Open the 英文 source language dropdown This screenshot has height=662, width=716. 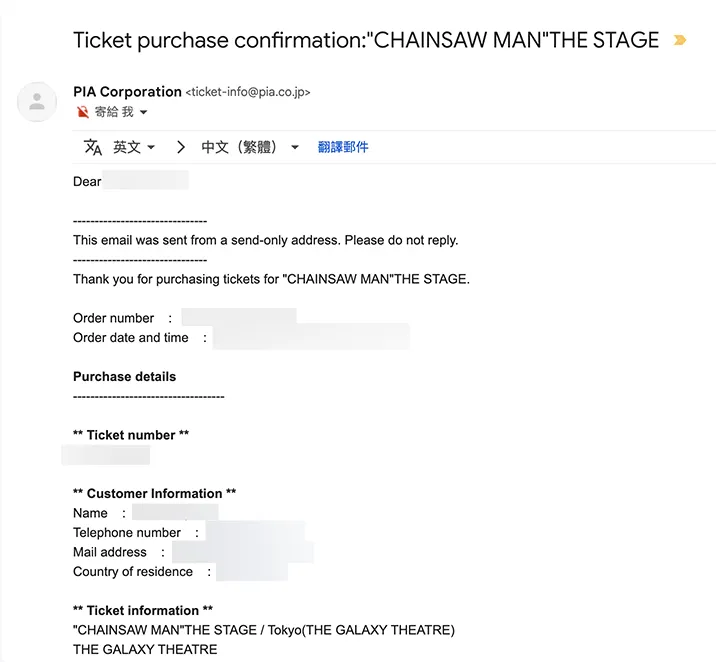(134, 147)
